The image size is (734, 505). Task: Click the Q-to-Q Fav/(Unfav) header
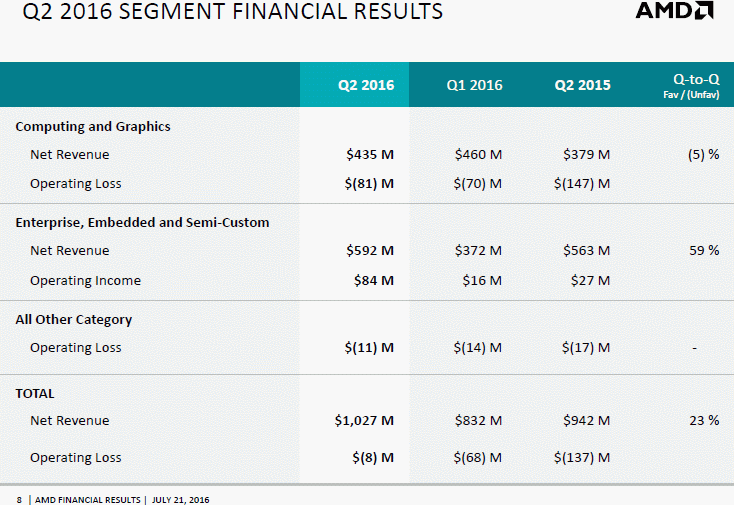(691, 86)
